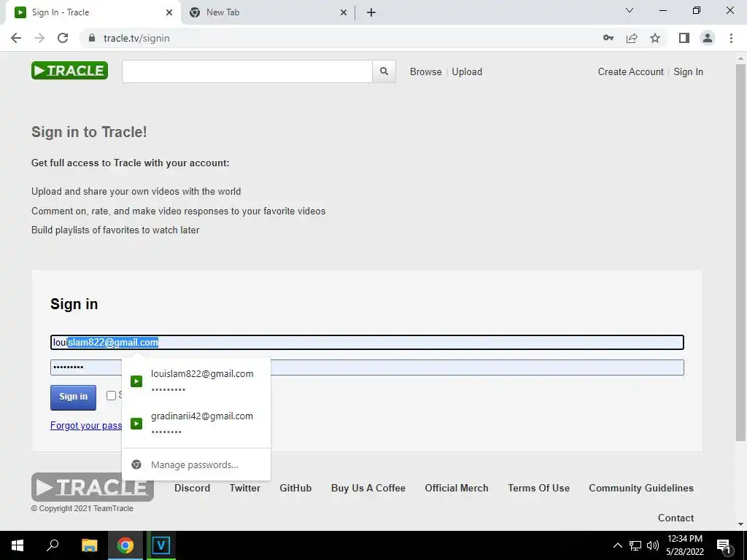Click the share page icon
The width and height of the screenshot is (747, 560).
coord(632,38)
